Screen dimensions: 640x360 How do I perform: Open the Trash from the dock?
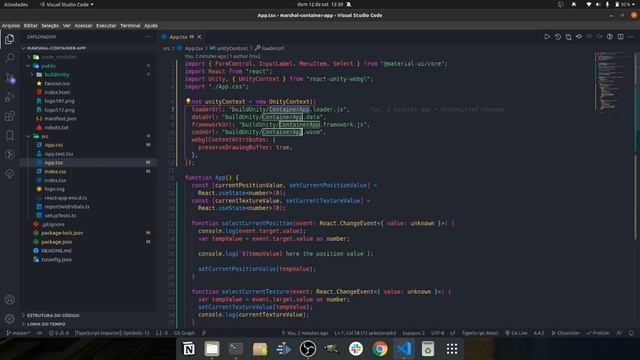[428, 349]
